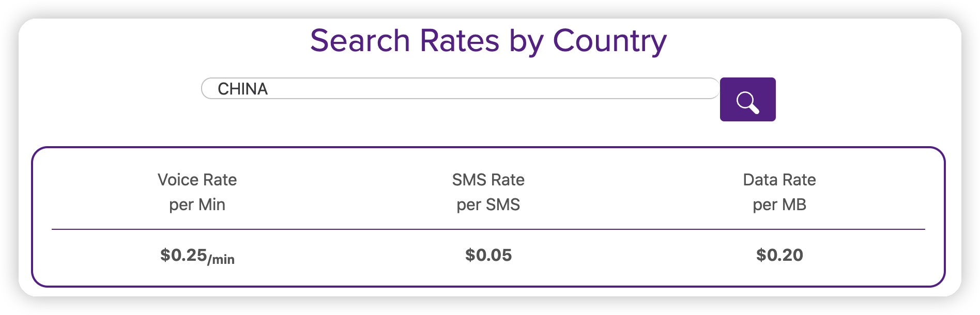Click the word Country in the heading

pyautogui.click(x=610, y=41)
